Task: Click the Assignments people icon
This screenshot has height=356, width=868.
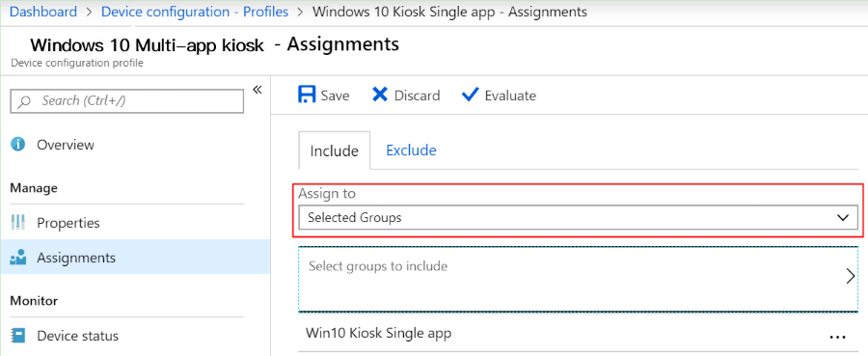Action: point(18,258)
